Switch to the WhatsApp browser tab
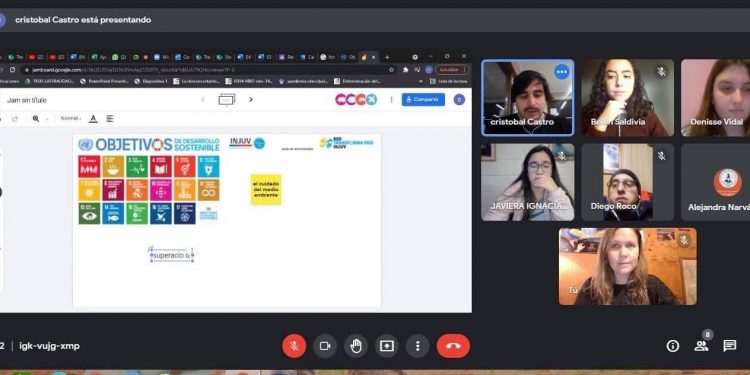Image resolution: width=750 pixels, height=375 pixels. coord(119,57)
